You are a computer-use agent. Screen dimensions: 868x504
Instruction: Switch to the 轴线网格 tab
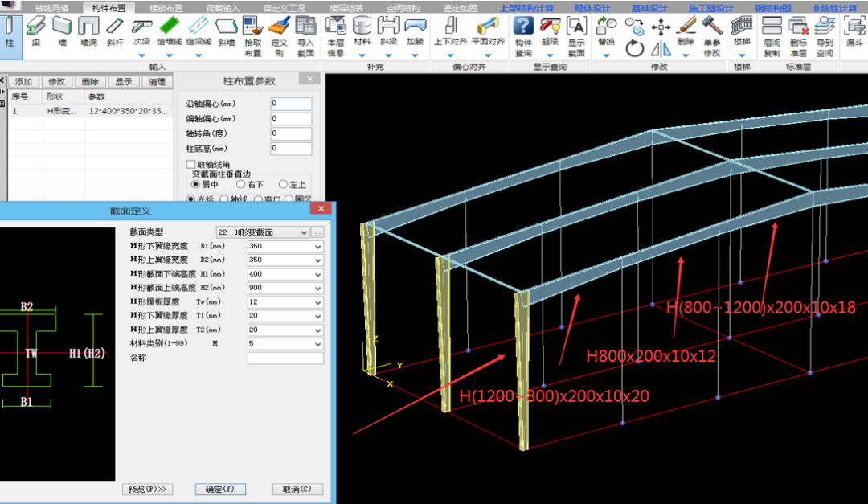[x=51, y=8]
